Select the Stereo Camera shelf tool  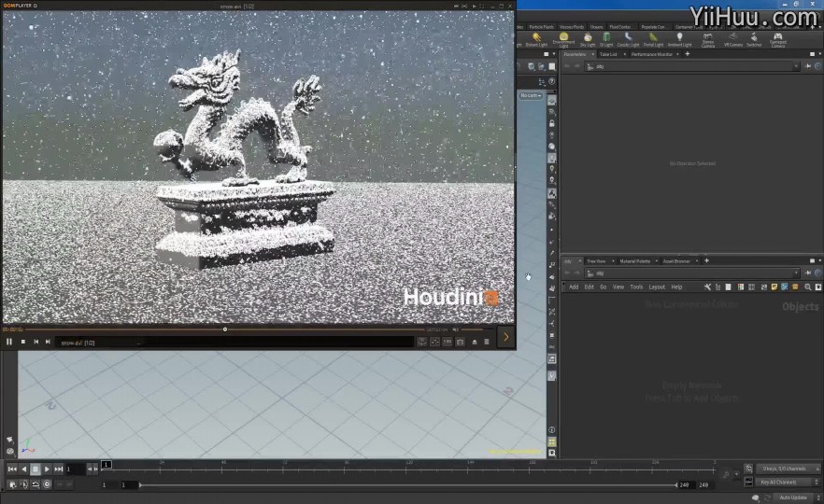pos(708,40)
